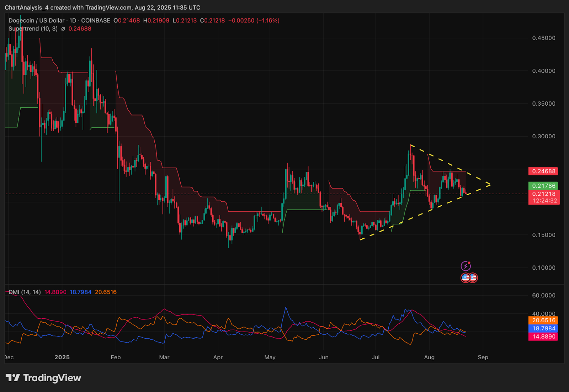Screen dimensions: 569x392
Task: Click the Sep label on time axis
Action: (483, 357)
